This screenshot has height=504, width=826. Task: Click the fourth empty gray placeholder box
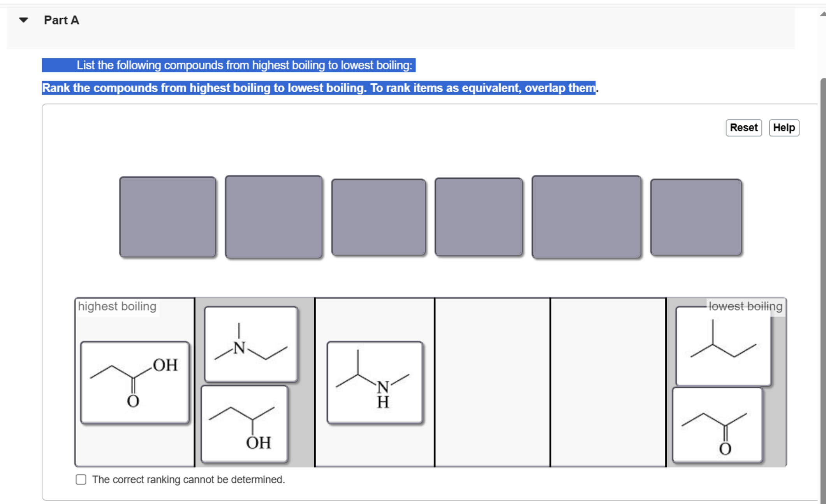coord(479,217)
